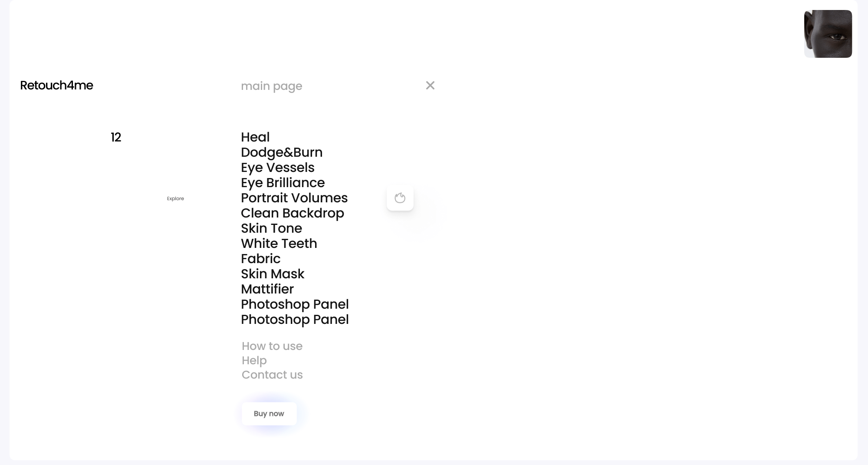Open Clean Backdrop from the menu
Viewport: 868px width, 465px height.
coord(292,213)
